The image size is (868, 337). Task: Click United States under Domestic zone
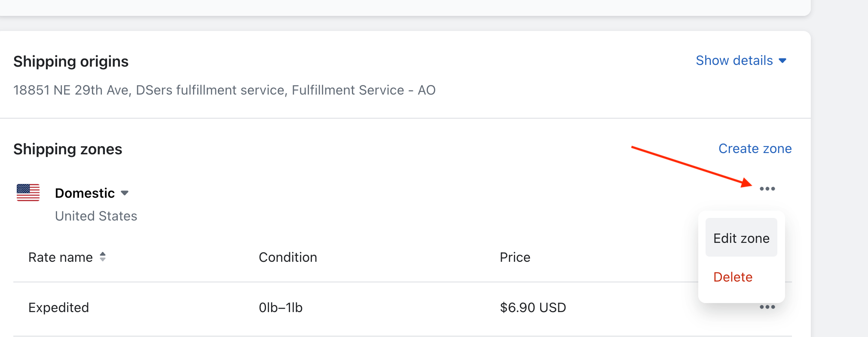[96, 216]
